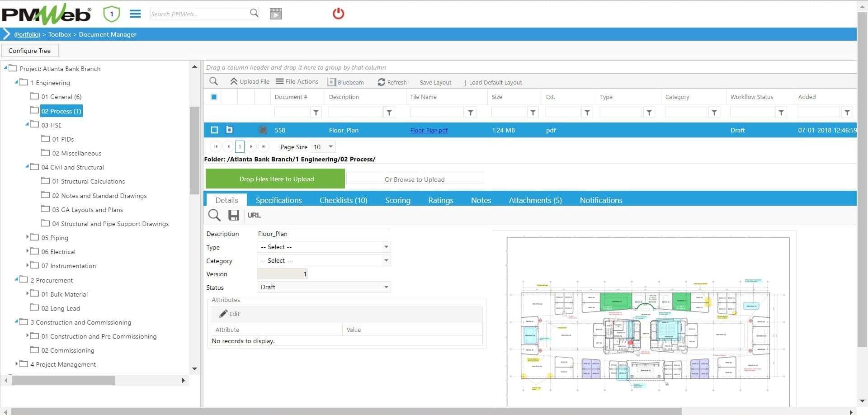Click the Bluebeam toolbar button
868x415 pixels.
pos(346,82)
